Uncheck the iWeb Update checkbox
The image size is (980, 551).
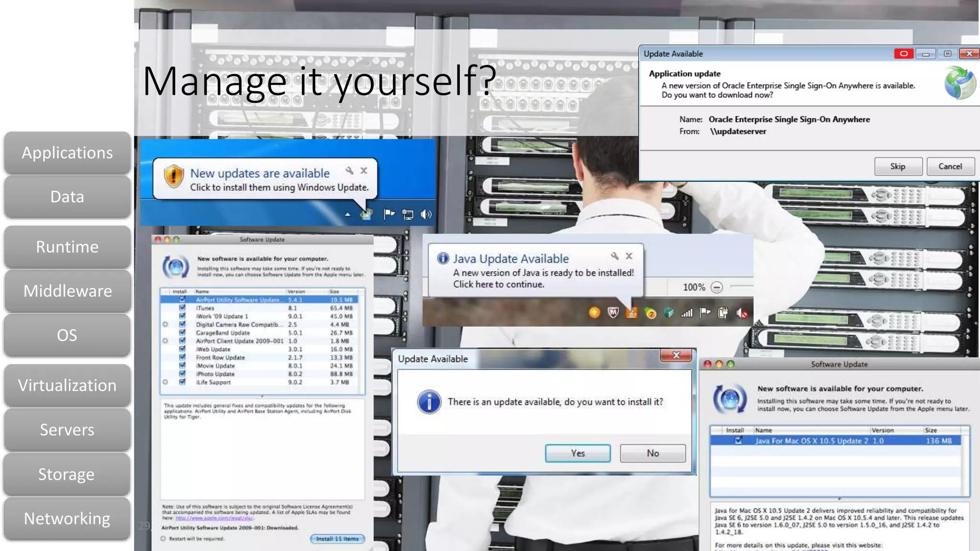[x=182, y=349]
